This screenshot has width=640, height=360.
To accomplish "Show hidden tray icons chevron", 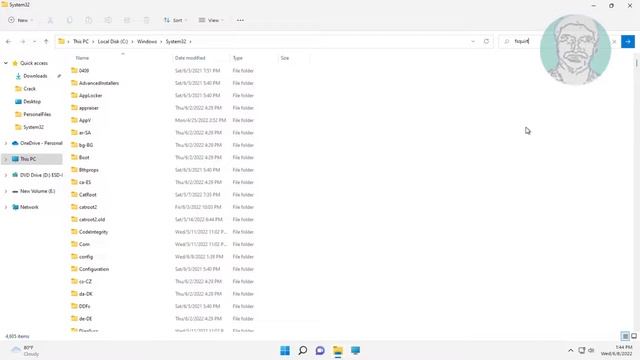I will 571,351.
